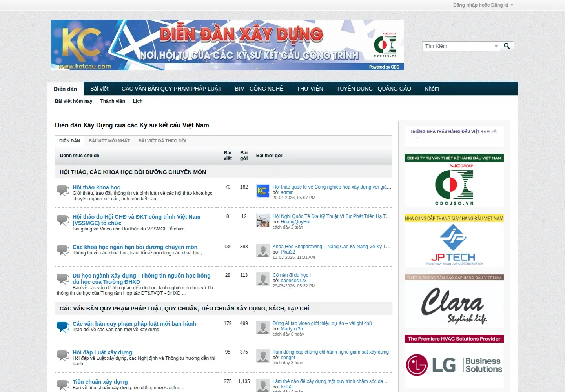This screenshot has height=392, width=565.
Task: Click the JP TECH elevator advertisement
Action: click(454, 241)
